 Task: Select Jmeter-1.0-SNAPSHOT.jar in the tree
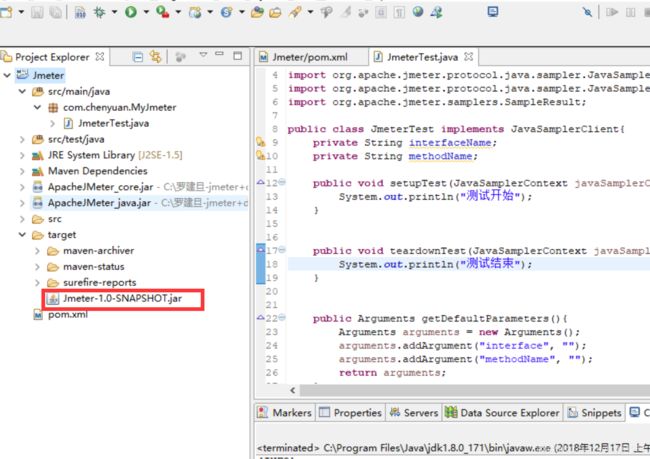pos(122,299)
